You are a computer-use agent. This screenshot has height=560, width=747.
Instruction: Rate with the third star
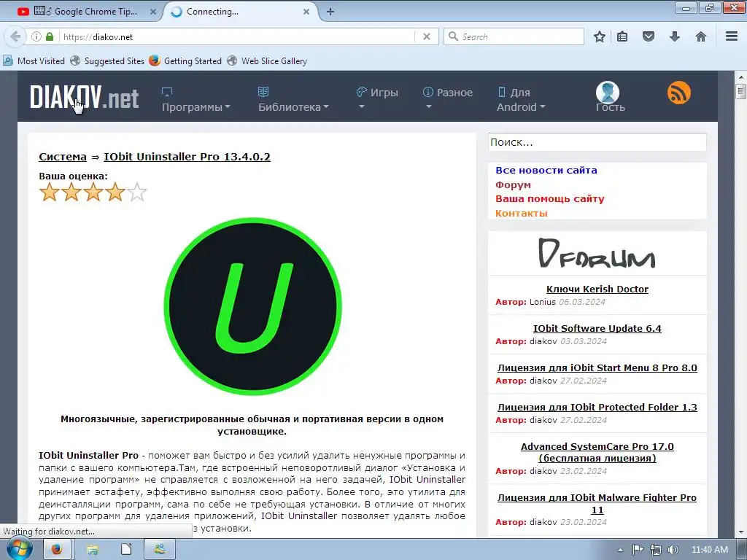pyautogui.click(x=93, y=192)
